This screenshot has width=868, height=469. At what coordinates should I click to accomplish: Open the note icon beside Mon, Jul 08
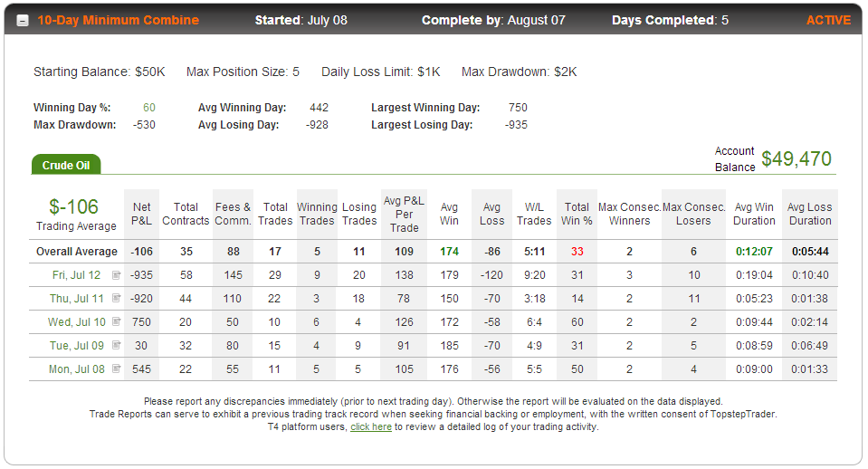tap(116, 368)
